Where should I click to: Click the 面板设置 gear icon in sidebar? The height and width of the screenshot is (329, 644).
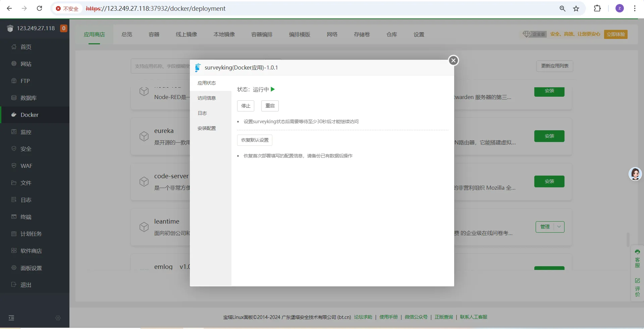(x=14, y=268)
